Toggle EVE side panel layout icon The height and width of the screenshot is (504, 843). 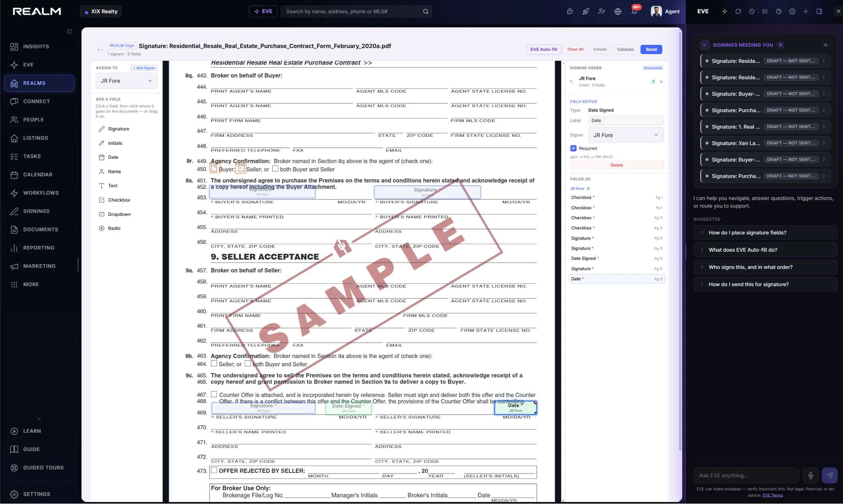pyautogui.click(x=819, y=12)
